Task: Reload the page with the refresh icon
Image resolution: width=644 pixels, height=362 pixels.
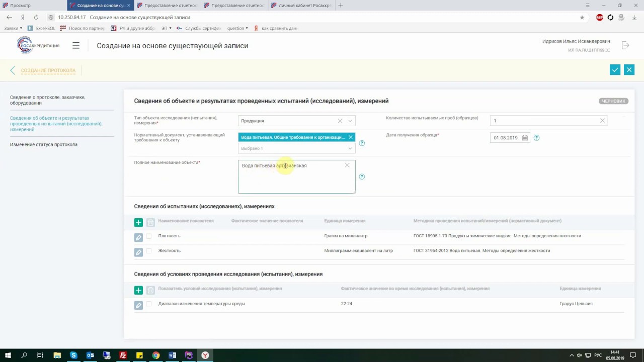Action: click(x=36, y=17)
